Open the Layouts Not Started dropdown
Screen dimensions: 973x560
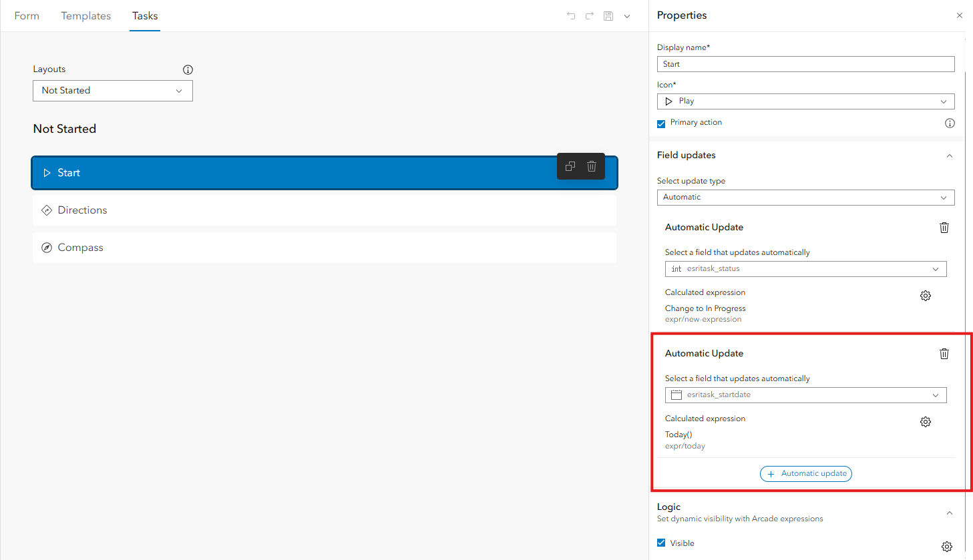113,91
